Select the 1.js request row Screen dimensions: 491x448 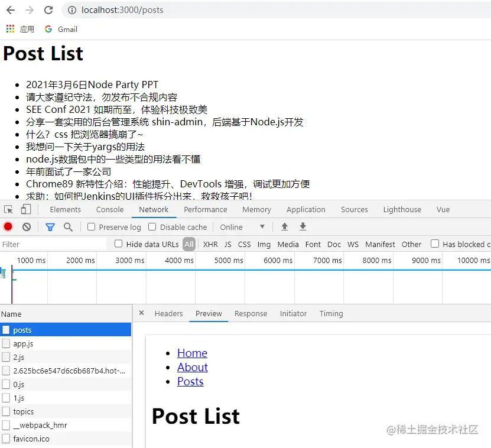(66, 398)
